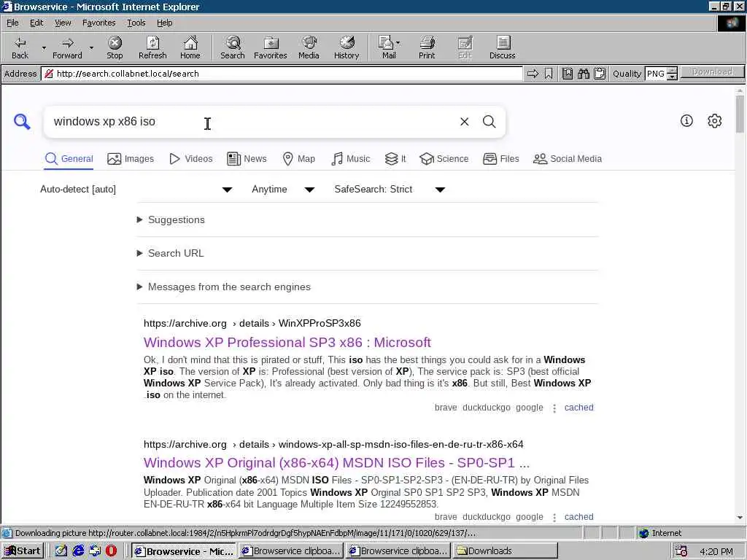Switch to the Music tab
The width and height of the screenshot is (747, 560).
(x=350, y=159)
